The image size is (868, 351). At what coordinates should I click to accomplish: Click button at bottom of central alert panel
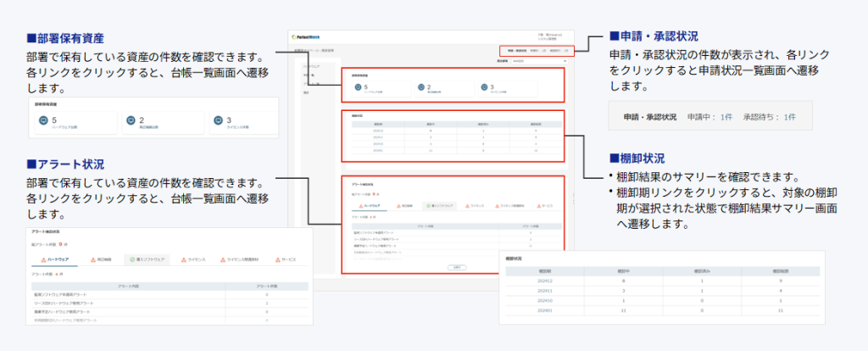[x=457, y=267]
